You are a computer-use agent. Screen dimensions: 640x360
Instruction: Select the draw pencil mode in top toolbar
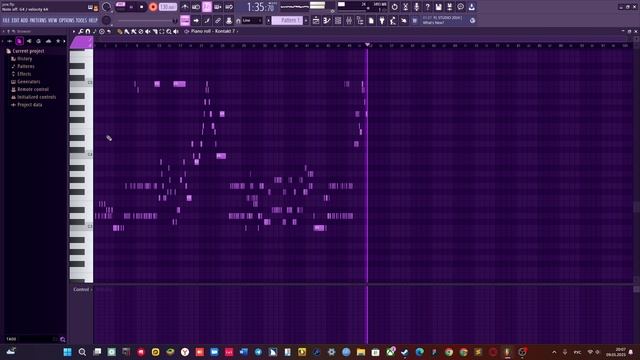(x=207, y=20)
